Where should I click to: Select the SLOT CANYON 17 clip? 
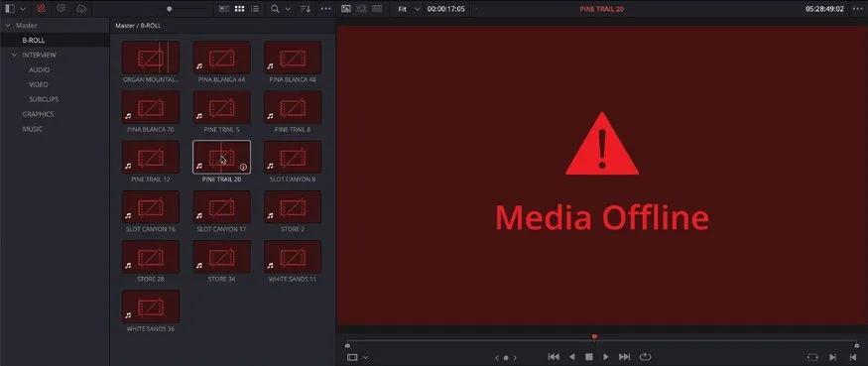click(221, 207)
